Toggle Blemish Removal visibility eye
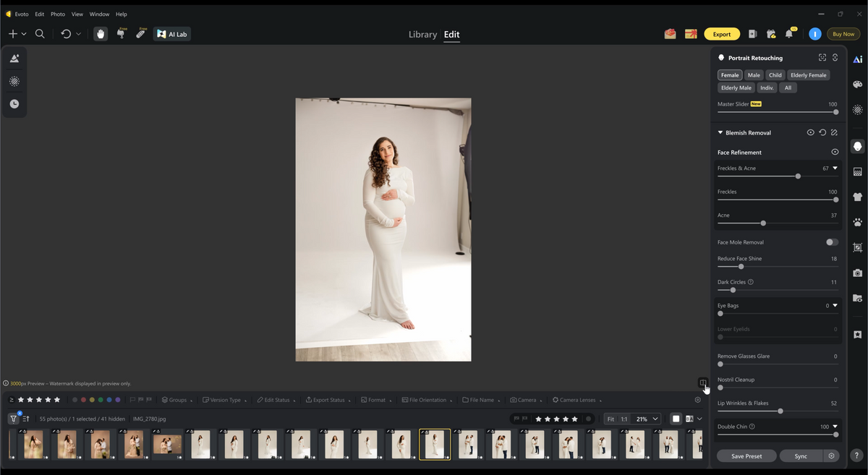 click(810, 133)
